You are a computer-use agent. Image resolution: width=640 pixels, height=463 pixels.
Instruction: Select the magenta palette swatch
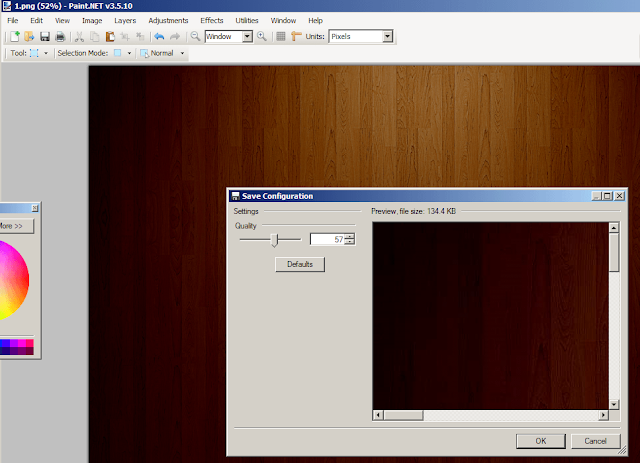coord(22,343)
